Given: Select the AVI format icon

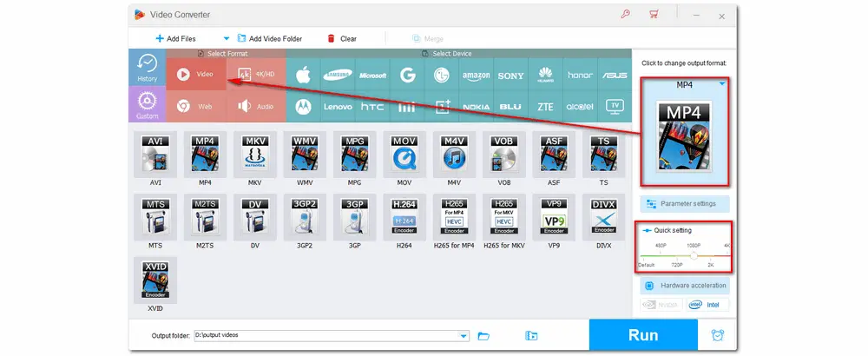Looking at the screenshot, I should [x=155, y=154].
